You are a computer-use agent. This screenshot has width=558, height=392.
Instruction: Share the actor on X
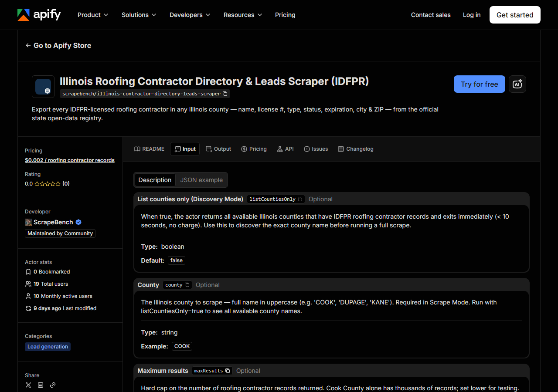28,385
